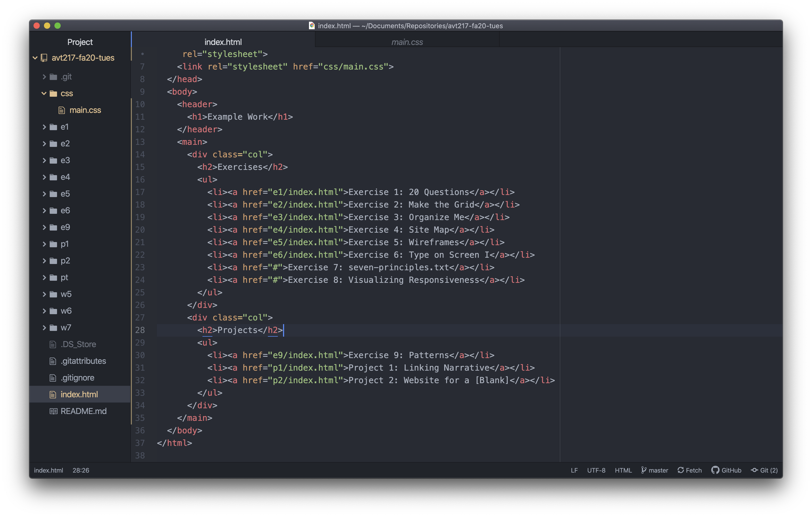The height and width of the screenshot is (517, 812).
Task: Select the pt folder label
Action: (64, 277)
